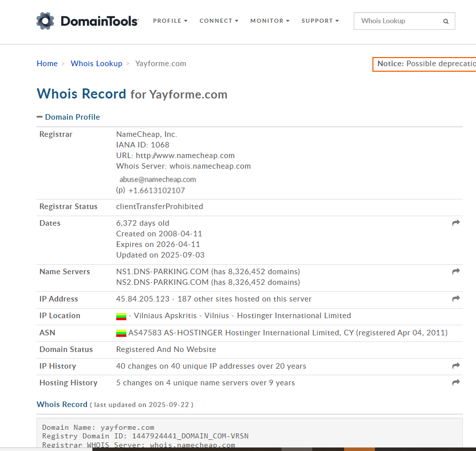The width and height of the screenshot is (476, 451).
Task: Click the '40 changes on 40 unique IP' text
Action: point(211,366)
